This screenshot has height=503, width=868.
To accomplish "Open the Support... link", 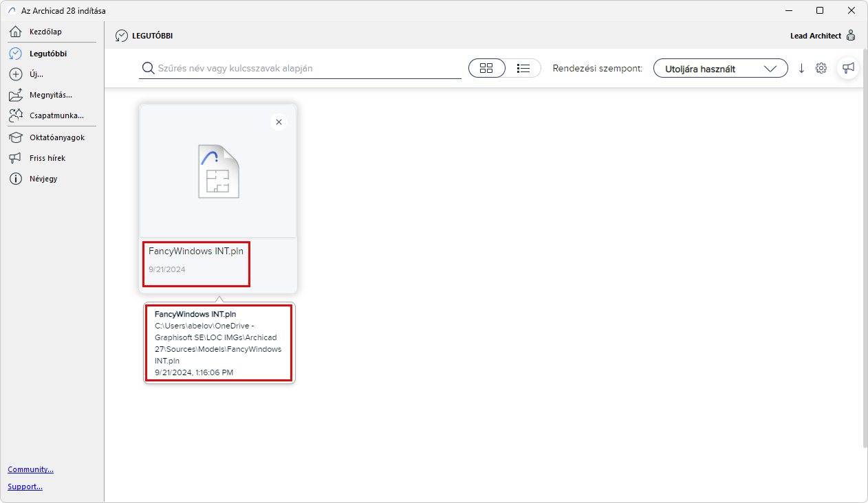I will [x=25, y=487].
